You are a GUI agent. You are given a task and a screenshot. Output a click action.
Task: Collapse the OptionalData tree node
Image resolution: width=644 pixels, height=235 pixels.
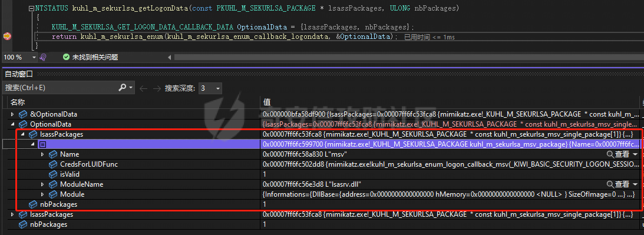click(x=12, y=124)
